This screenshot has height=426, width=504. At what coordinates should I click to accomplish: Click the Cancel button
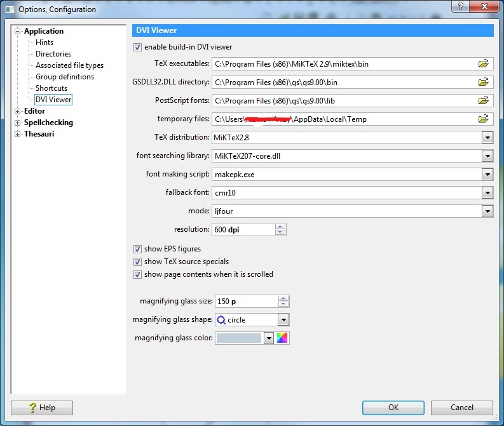tap(462, 408)
